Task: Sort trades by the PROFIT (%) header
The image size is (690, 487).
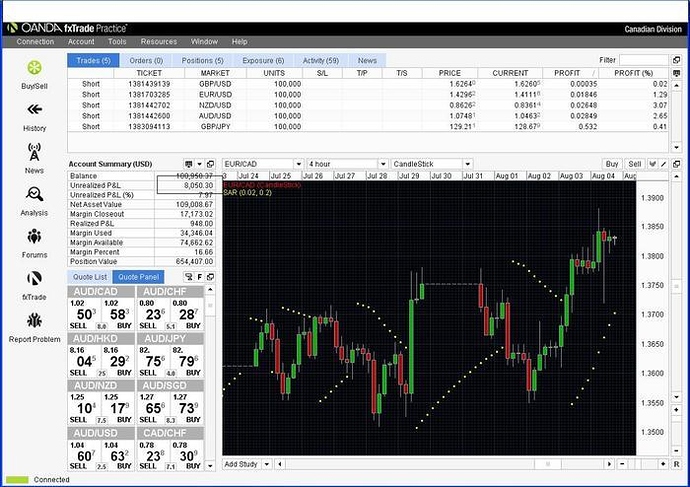Action: click(x=633, y=73)
